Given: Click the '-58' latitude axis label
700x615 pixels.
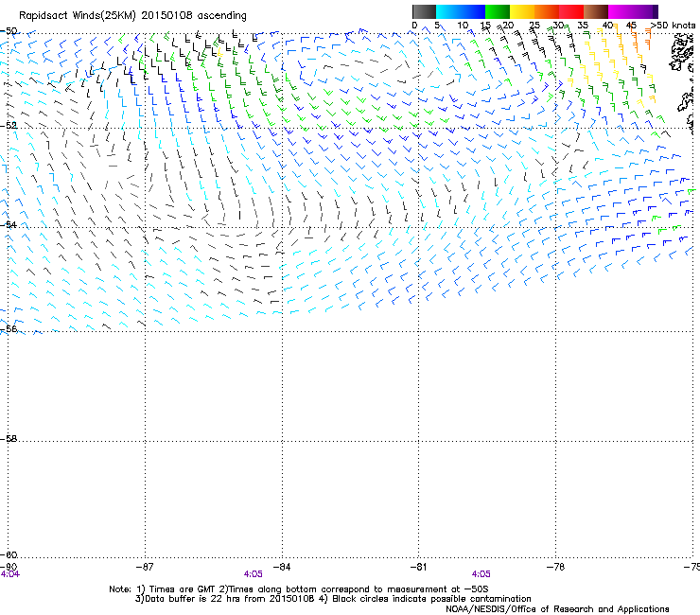Looking at the screenshot, I should coord(9,439).
